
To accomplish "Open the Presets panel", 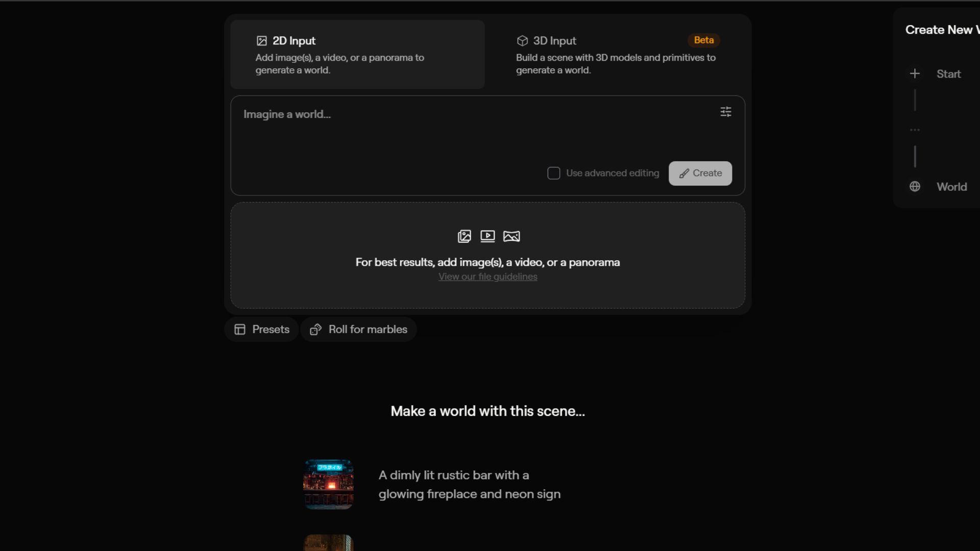I will (262, 330).
